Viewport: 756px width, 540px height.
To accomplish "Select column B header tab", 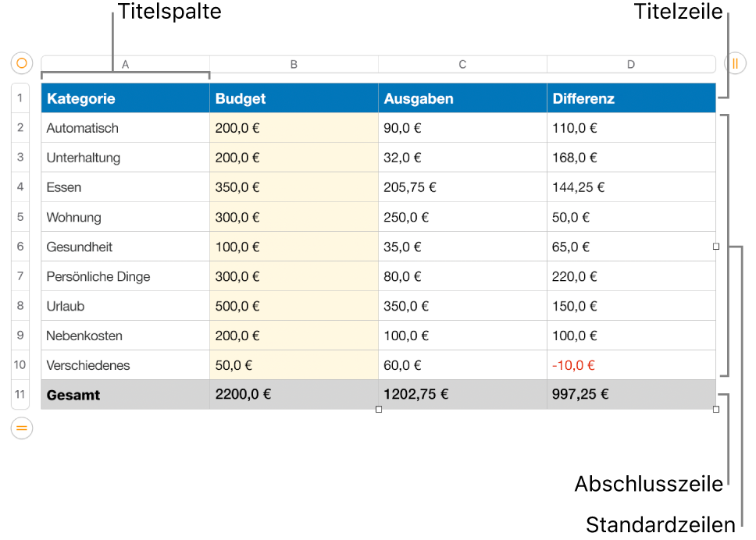I will [294, 64].
